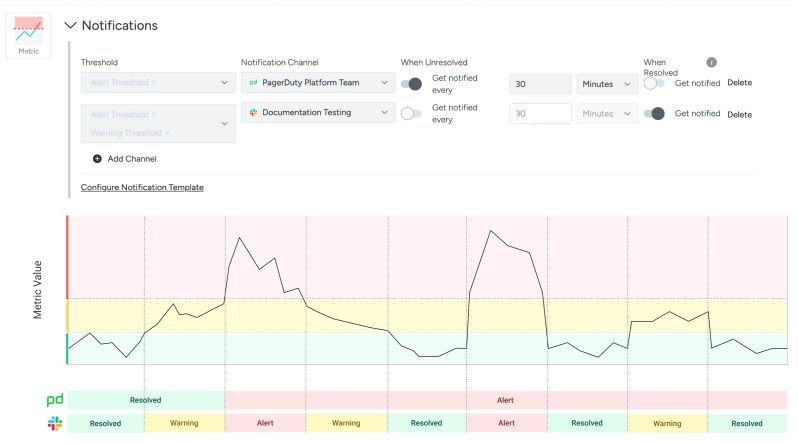Image resolution: width=798 pixels, height=444 pixels.
Task: Toggle unresolved notifications for PagerDuty row
Action: point(411,84)
